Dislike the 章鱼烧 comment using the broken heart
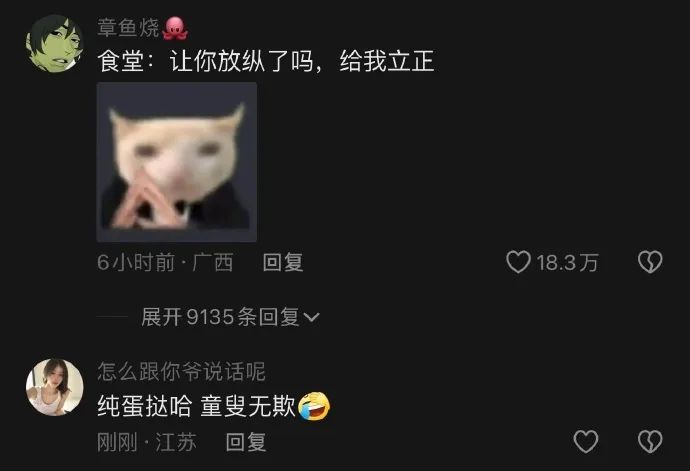This screenshot has height=471, width=690. point(650,262)
